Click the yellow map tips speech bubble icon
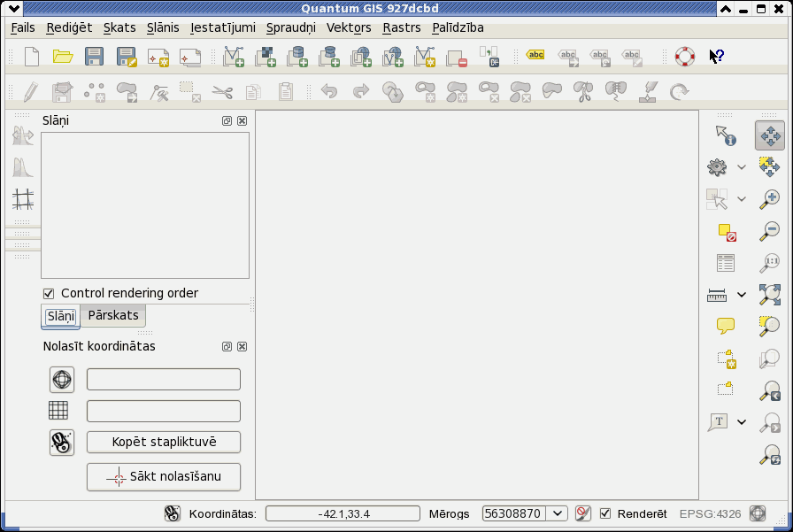The image size is (793, 532). pos(726,326)
